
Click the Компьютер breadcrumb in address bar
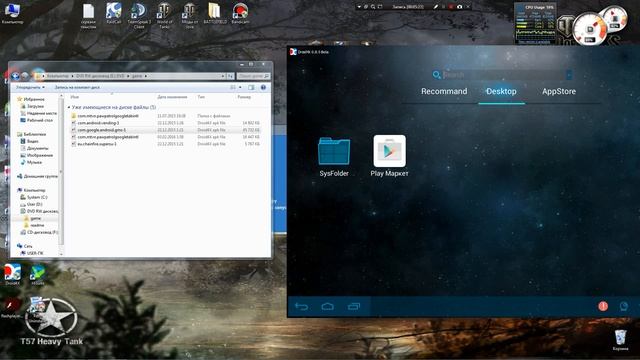(57, 76)
